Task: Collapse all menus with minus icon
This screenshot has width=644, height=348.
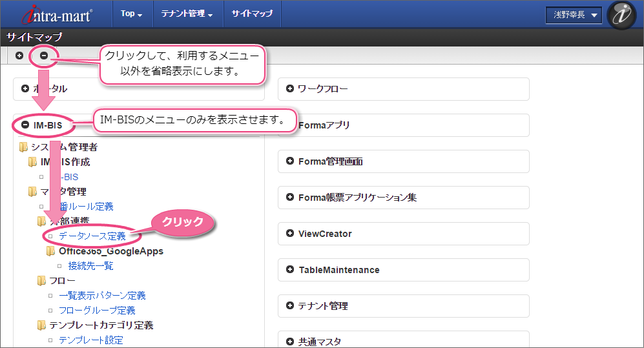Action: 44,56
